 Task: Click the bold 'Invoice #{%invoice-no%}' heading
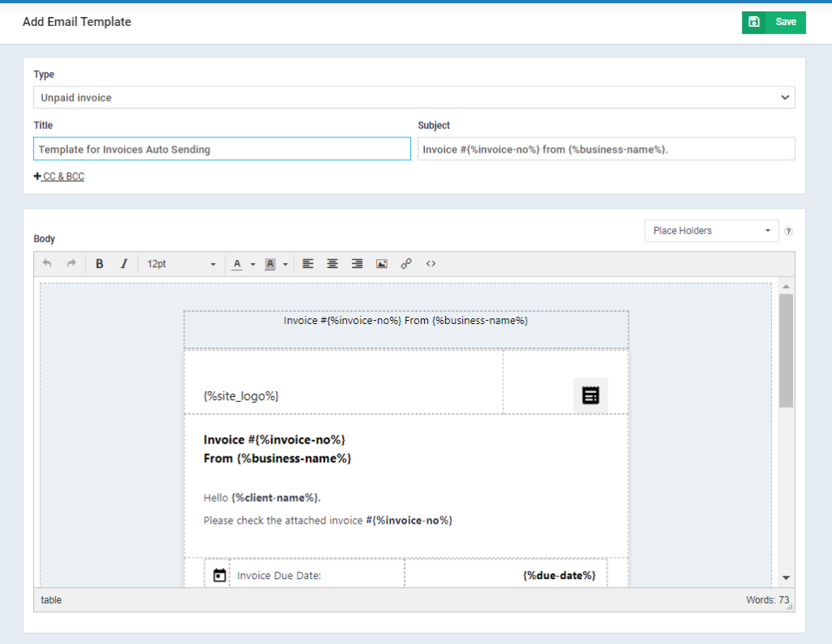click(x=275, y=440)
